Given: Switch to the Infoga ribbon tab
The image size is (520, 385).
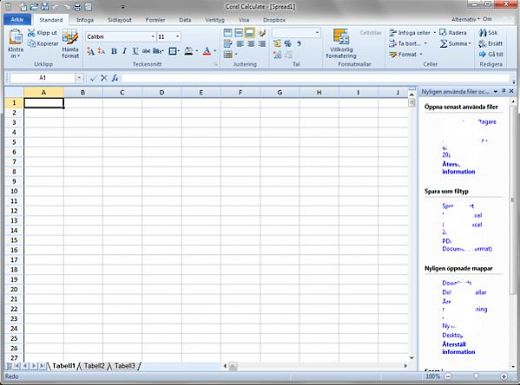Looking at the screenshot, I should (85, 20).
